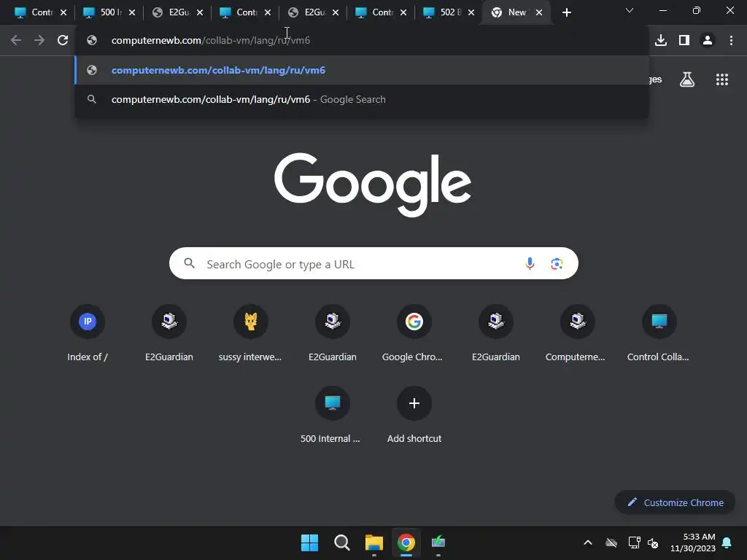The image size is (747, 560).
Task: Open the '500 Internal ...' shortcut
Action: (332, 415)
